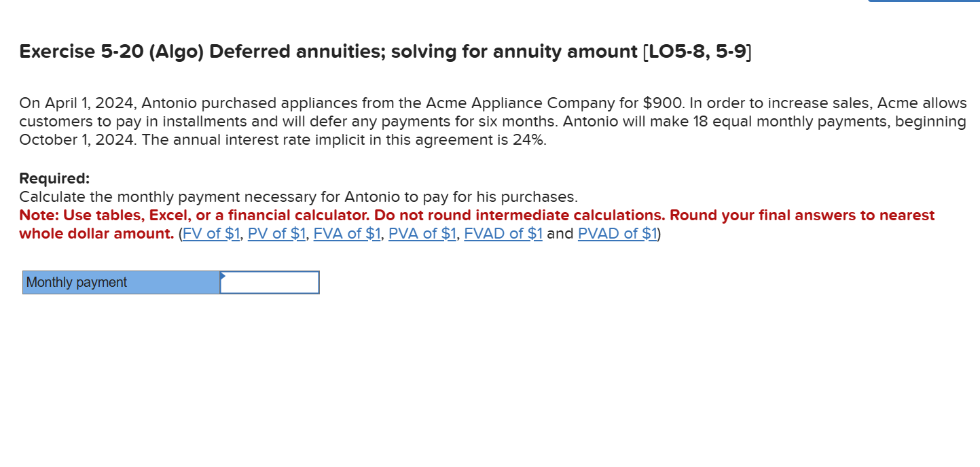Open the FVA of $1 table link
The width and height of the screenshot is (980, 467).
(x=346, y=233)
